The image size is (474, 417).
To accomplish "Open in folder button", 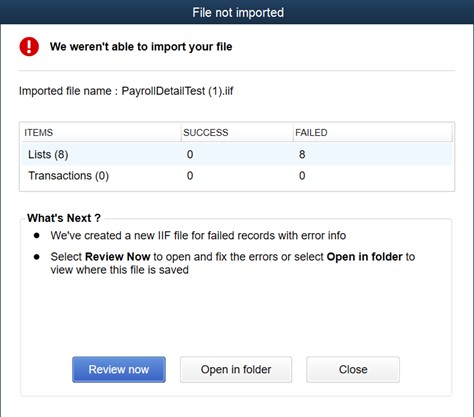I will (236, 369).
